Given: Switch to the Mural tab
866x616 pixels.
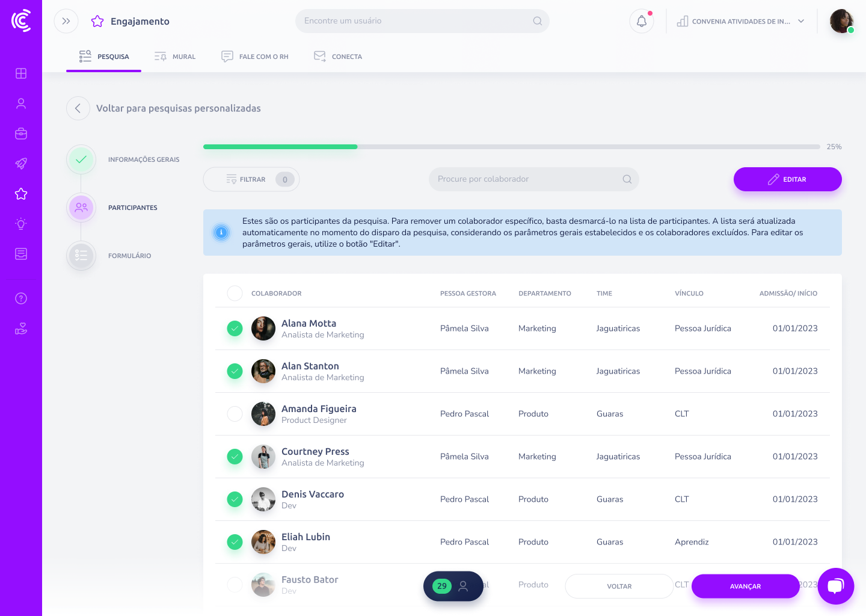Looking at the screenshot, I should 175,57.
